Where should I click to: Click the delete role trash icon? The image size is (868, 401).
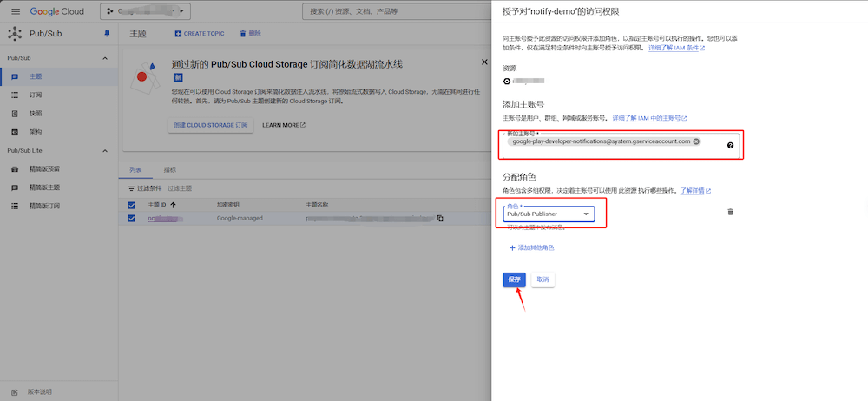[730, 212]
